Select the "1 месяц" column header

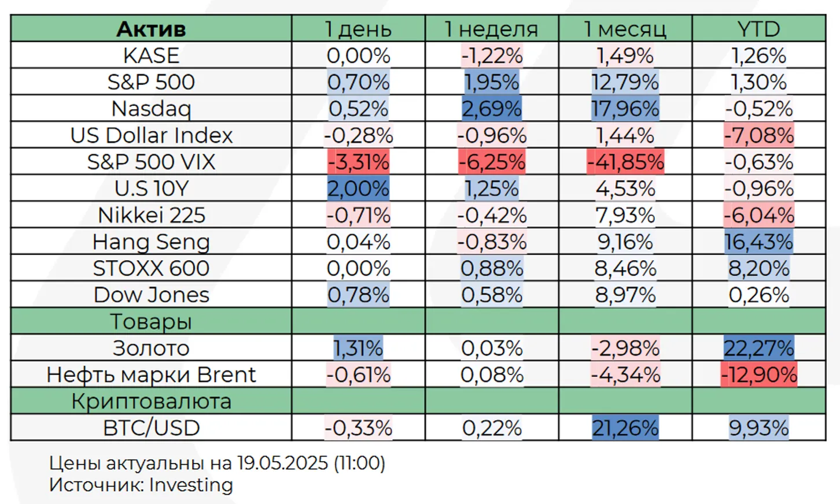pos(625,29)
